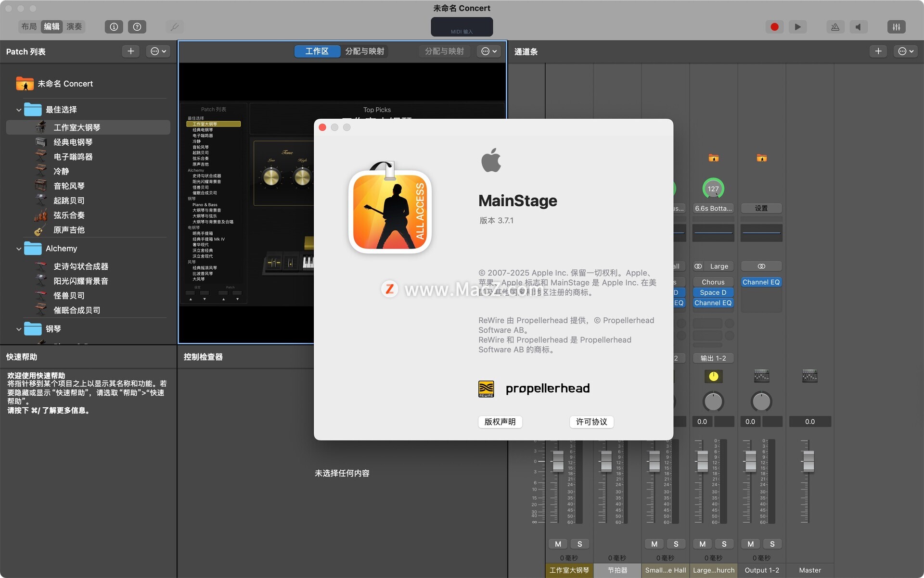Switch to 编辑 mode
Image resolution: width=924 pixels, height=578 pixels.
pyautogui.click(x=51, y=26)
